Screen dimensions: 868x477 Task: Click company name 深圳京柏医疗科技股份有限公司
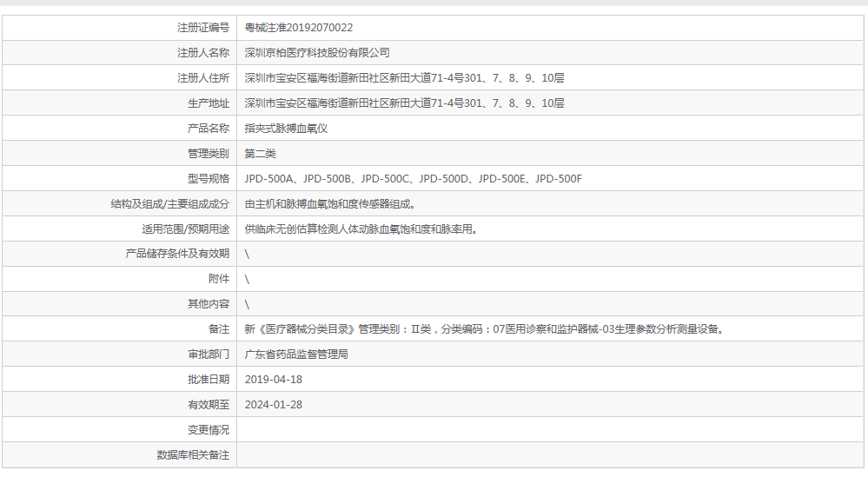317,53
